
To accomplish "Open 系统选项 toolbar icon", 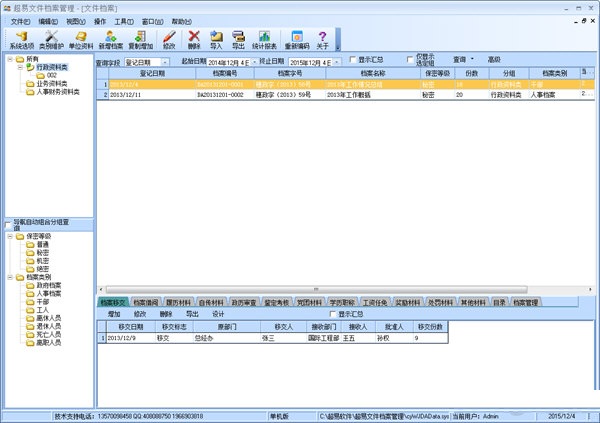I will tap(20, 39).
